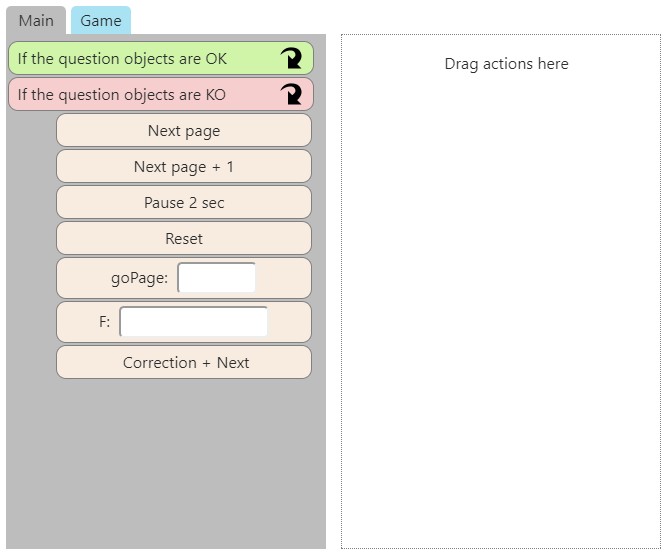Click the empty middle of the dotted drop zone

pos(500,300)
